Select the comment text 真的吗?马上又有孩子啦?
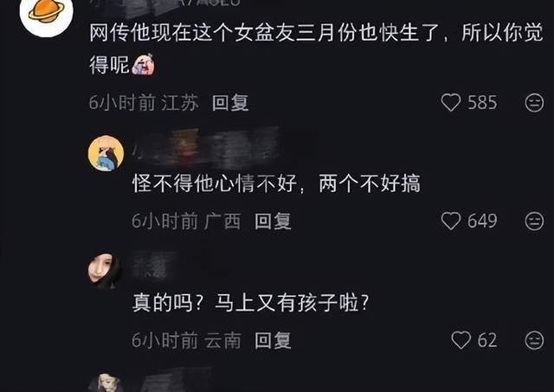 (x=250, y=303)
